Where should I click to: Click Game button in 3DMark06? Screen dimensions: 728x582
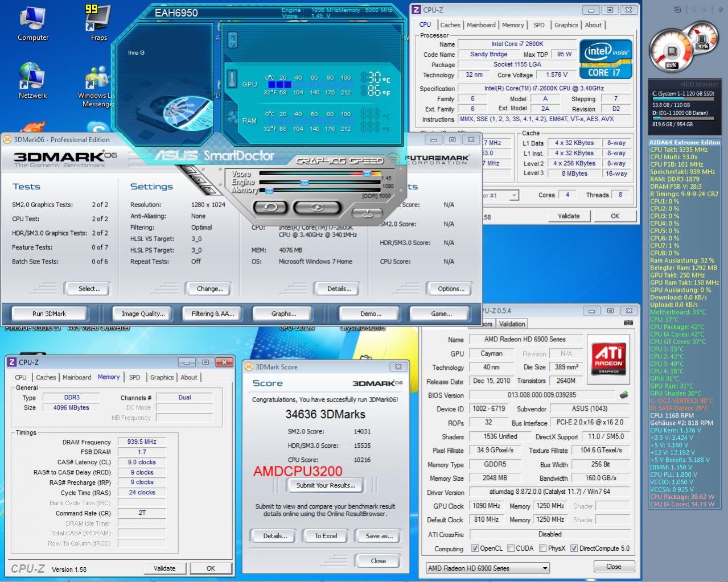tap(441, 313)
